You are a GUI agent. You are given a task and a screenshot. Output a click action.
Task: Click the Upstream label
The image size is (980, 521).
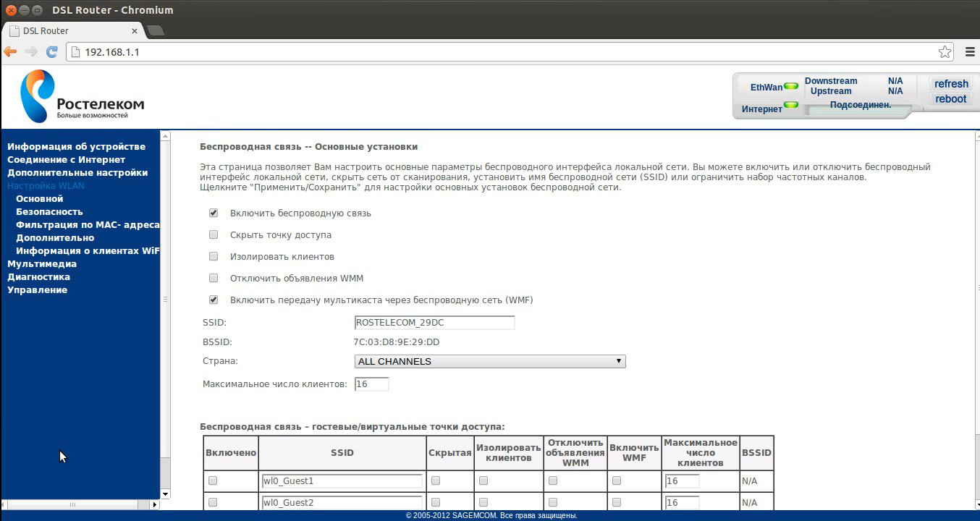[831, 91]
